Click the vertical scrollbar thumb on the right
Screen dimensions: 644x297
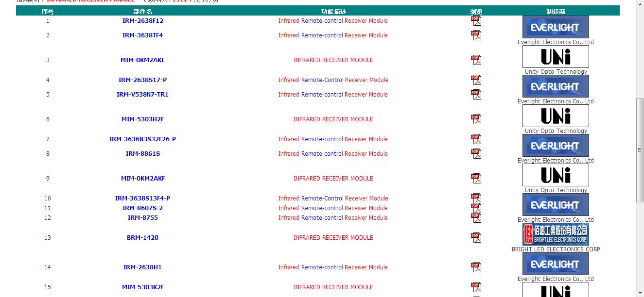pyautogui.click(x=640, y=150)
